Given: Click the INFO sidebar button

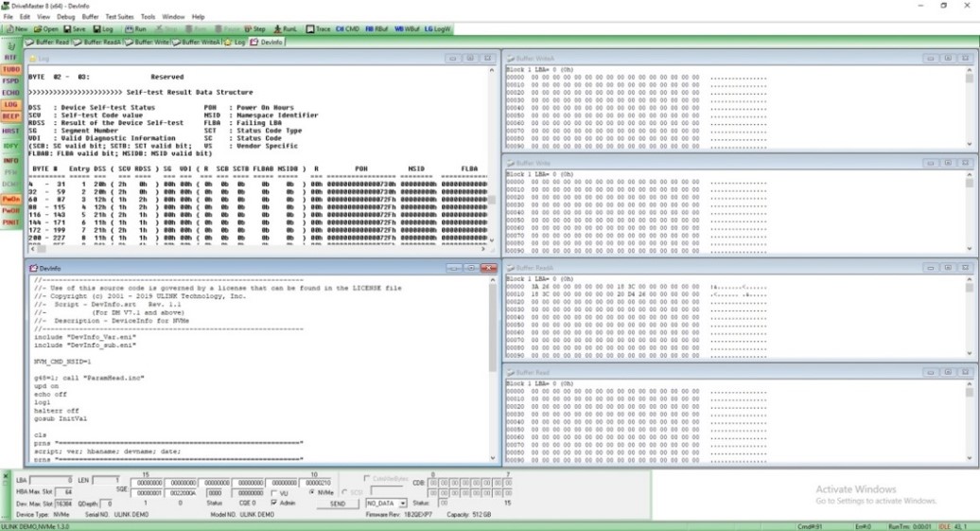Looking at the screenshot, I should tap(10, 161).
